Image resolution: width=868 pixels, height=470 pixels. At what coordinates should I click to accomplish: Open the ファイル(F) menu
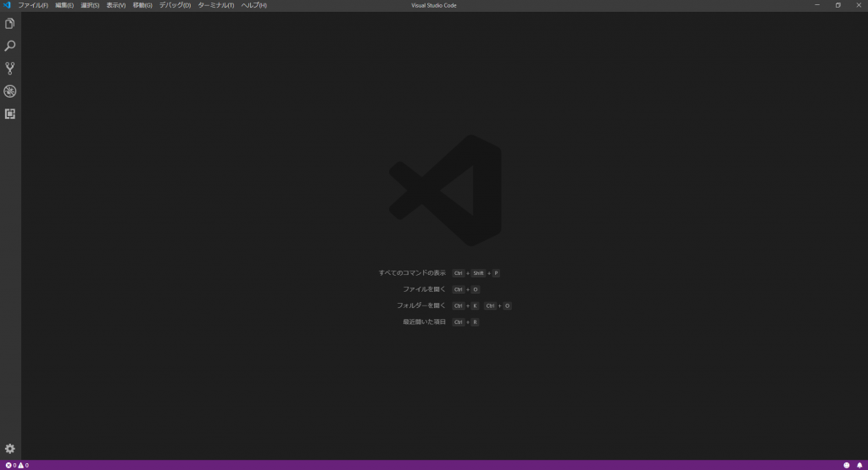coord(33,5)
